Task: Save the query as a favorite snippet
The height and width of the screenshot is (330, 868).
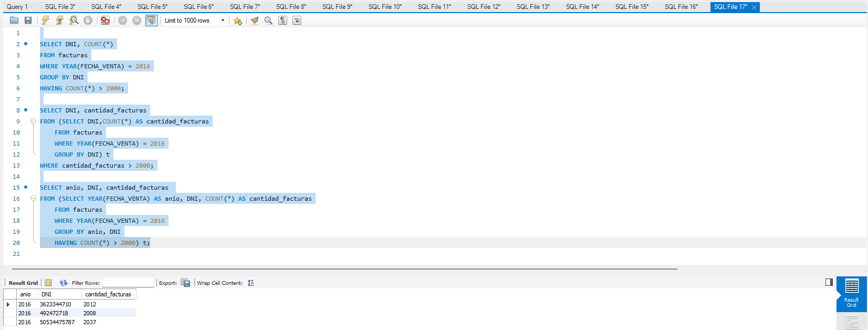Action: [238, 20]
